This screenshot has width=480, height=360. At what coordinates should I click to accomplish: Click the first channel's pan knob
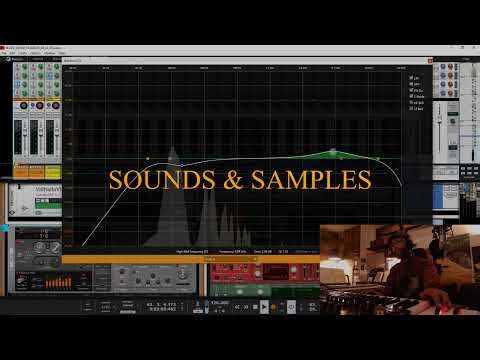coord(24,106)
